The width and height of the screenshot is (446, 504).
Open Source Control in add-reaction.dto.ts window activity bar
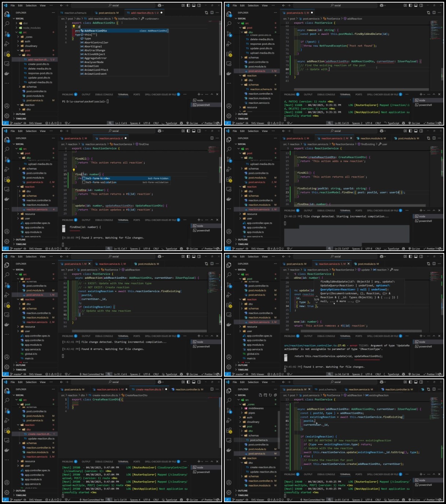coord(7,34)
